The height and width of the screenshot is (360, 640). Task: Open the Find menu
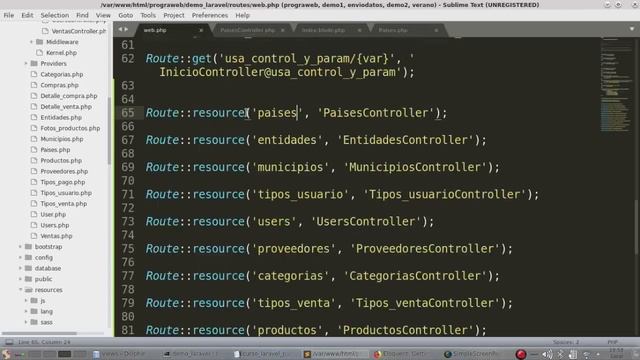click(82, 15)
